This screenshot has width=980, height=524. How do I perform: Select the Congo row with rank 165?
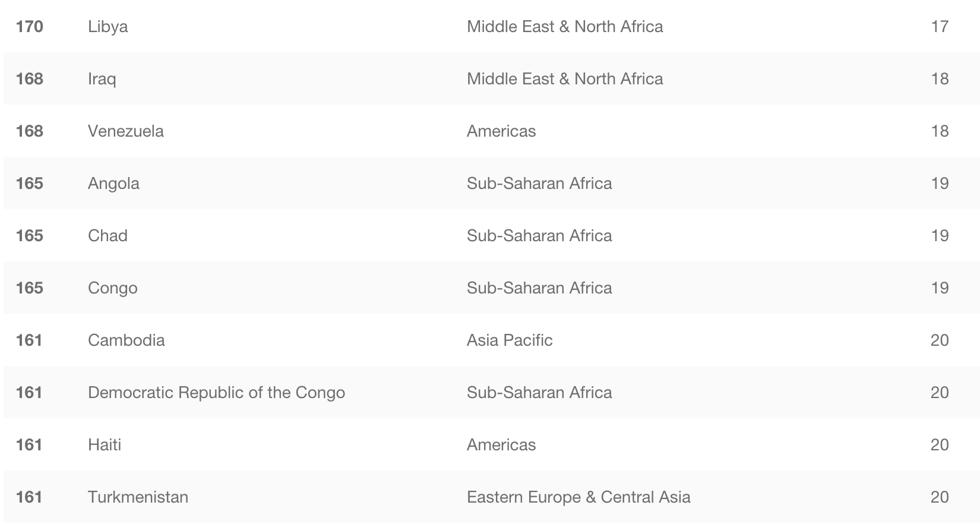click(x=492, y=288)
